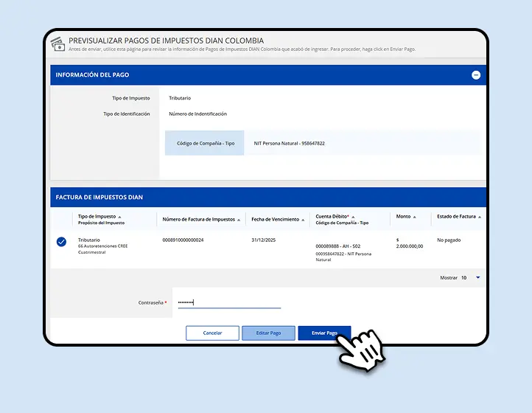Click the Editar Pago button
The width and height of the screenshot is (532, 413).
pos(268,333)
